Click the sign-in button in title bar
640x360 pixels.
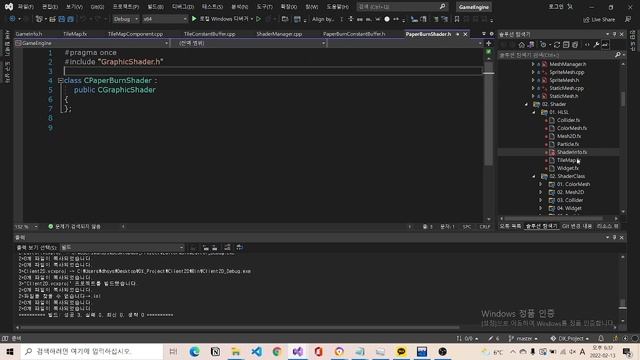coord(561,7)
